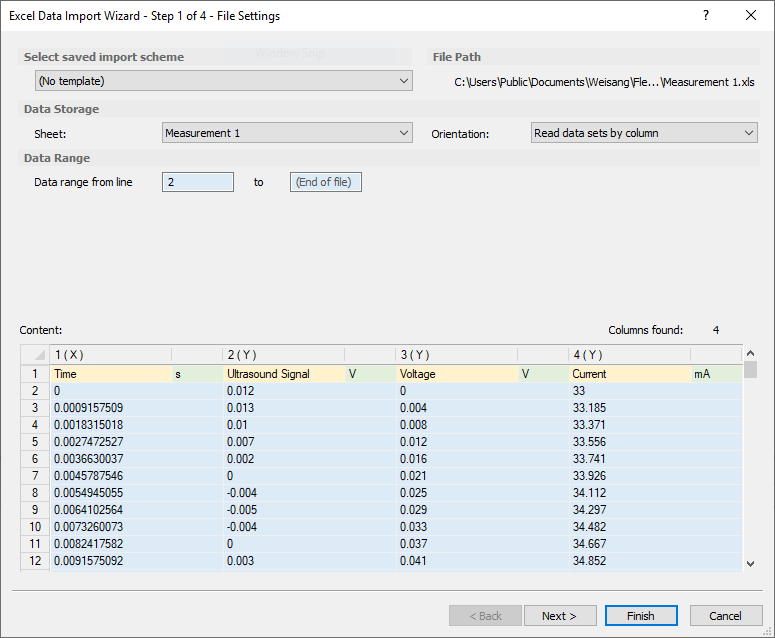
Task: Click current value 33.741
Action: (x=655, y=459)
